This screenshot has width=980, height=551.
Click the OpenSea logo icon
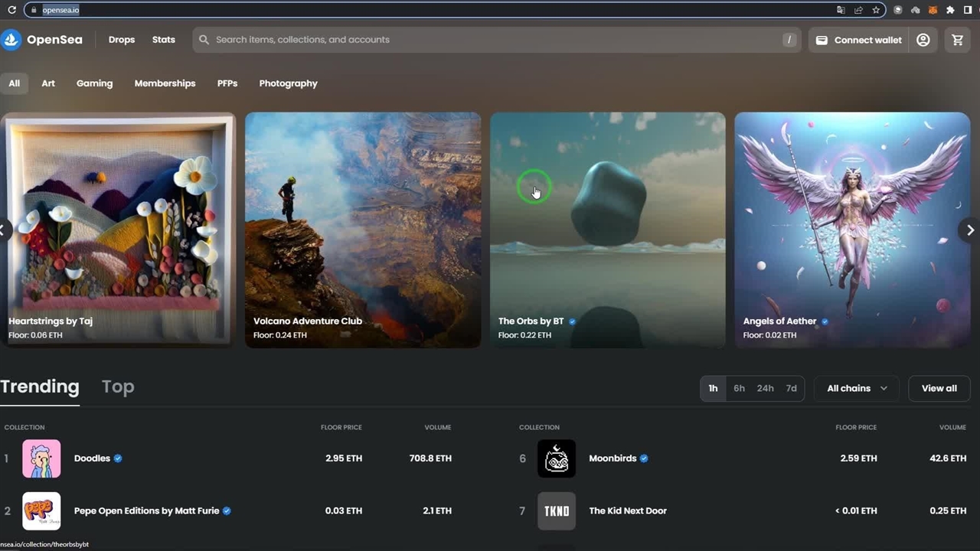pyautogui.click(x=11, y=40)
